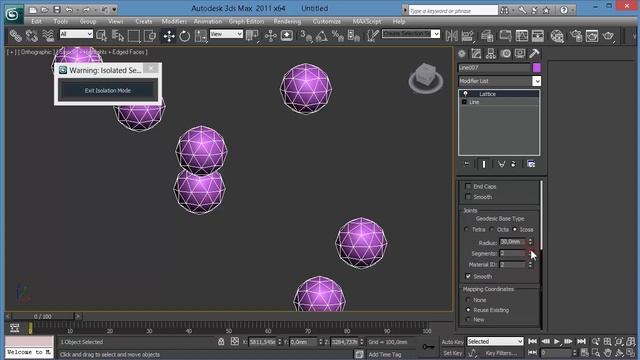Screen dimensions: 640x360
Task: Toggle Selection Lock padlock icon
Action: tap(221, 342)
